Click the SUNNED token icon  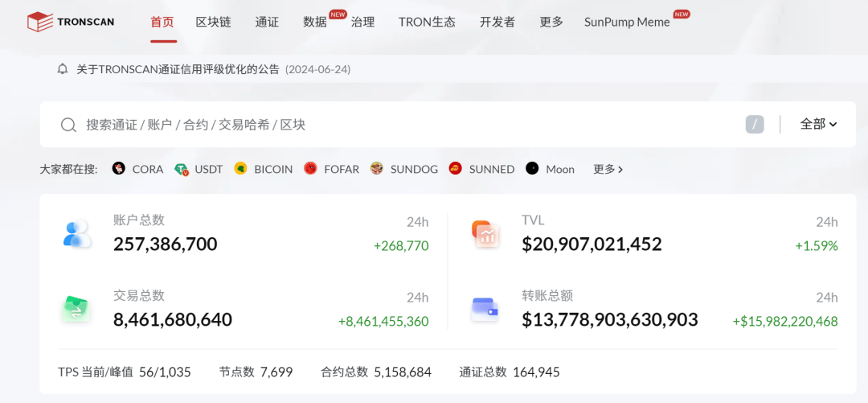click(455, 168)
